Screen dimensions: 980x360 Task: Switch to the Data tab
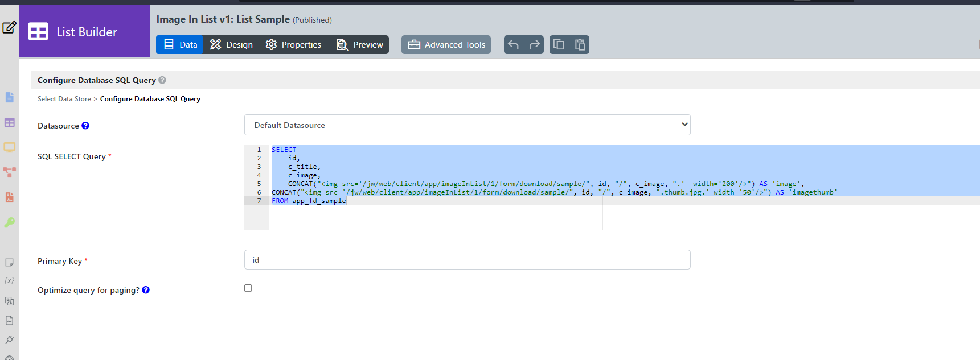click(x=180, y=44)
